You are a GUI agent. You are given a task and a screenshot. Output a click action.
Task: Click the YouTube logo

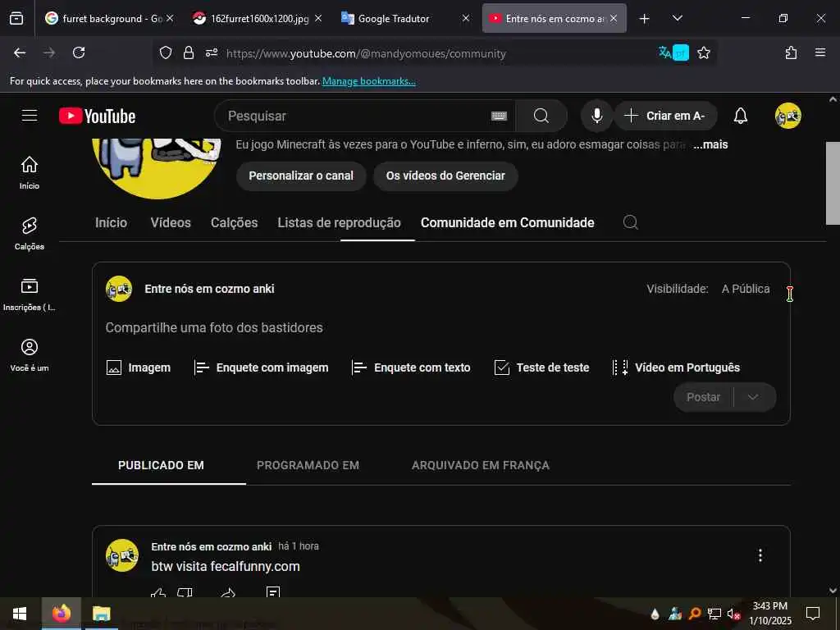coord(97,116)
